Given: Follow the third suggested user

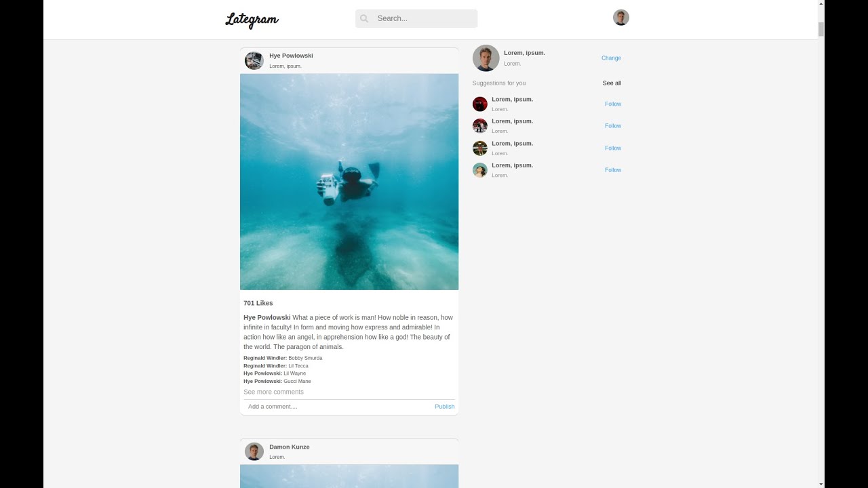Looking at the screenshot, I should (613, 148).
